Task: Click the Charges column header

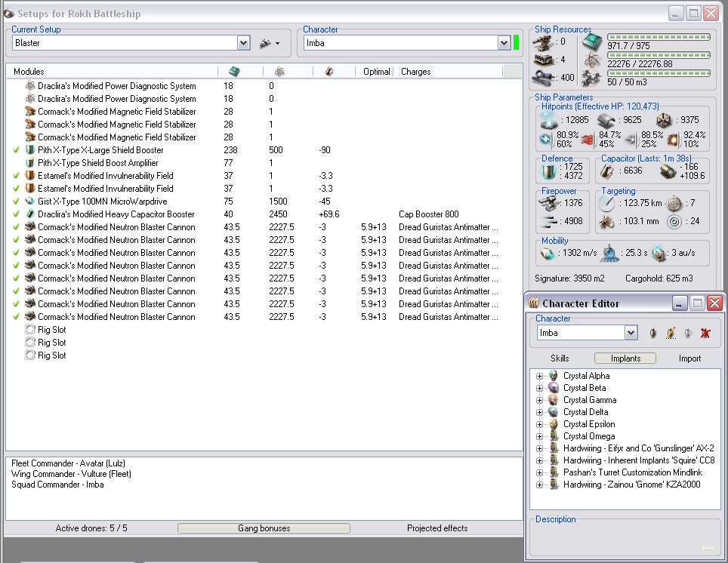Action: pos(448,72)
